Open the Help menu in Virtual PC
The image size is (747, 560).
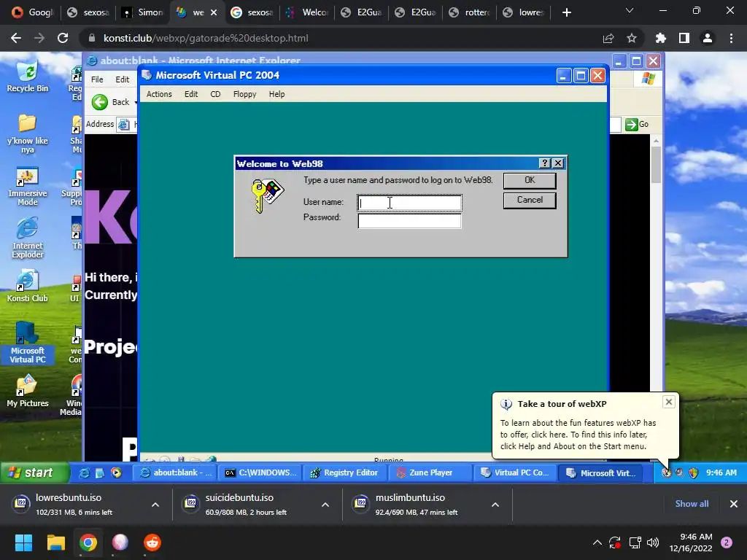(276, 94)
